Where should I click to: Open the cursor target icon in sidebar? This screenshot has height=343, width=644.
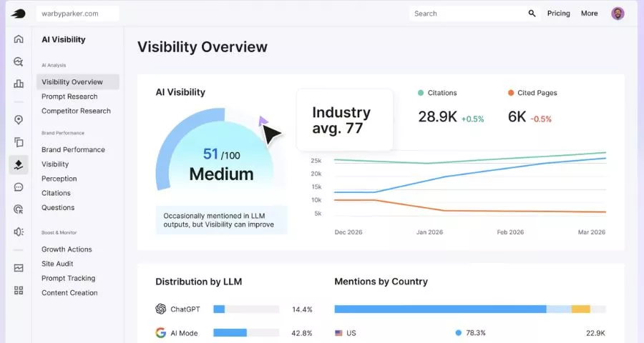coord(19,209)
